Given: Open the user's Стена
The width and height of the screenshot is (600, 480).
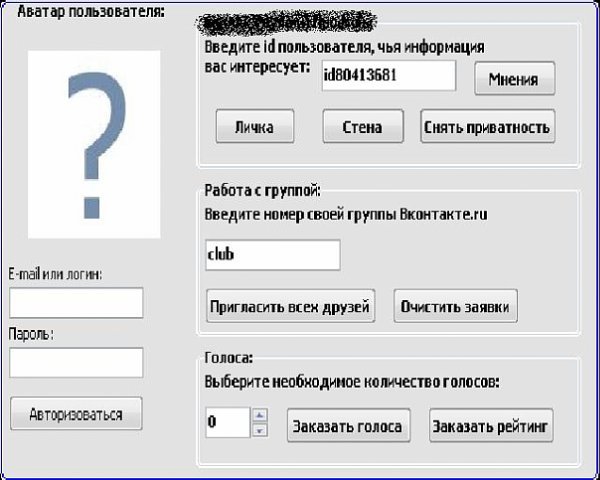Looking at the screenshot, I should pyautogui.click(x=363, y=127).
